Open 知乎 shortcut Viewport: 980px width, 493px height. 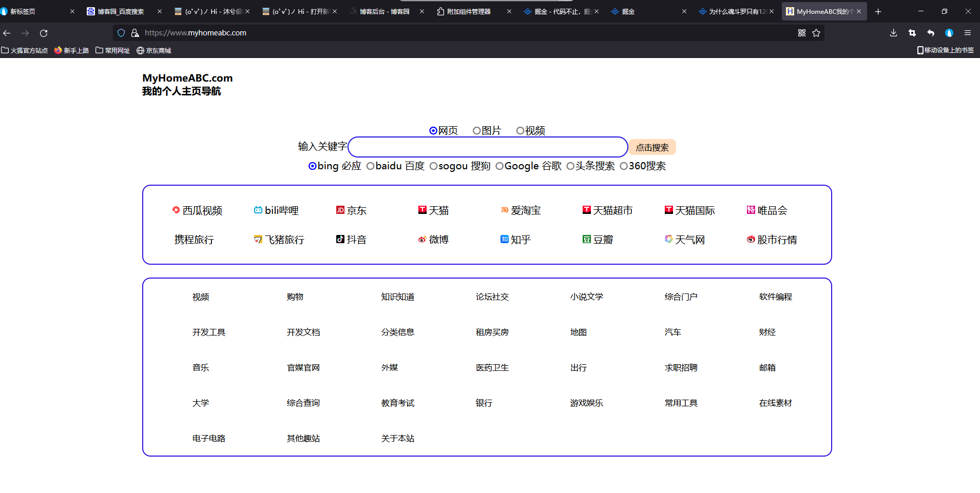pyautogui.click(x=516, y=240)
